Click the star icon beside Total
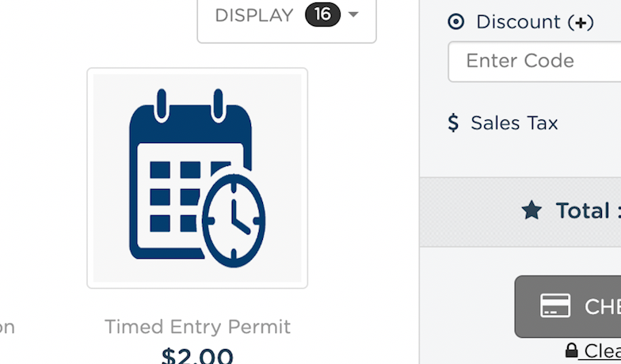The image size is (621, 364). coord(531,210)
